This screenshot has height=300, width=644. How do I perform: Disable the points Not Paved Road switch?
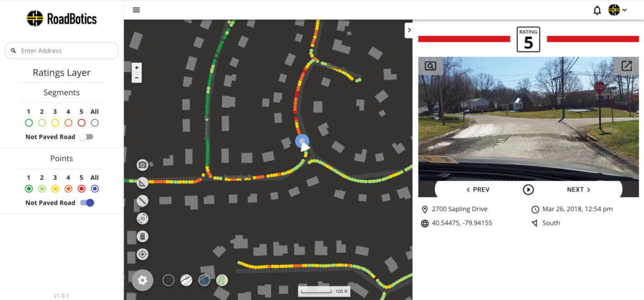click(87, 203)
